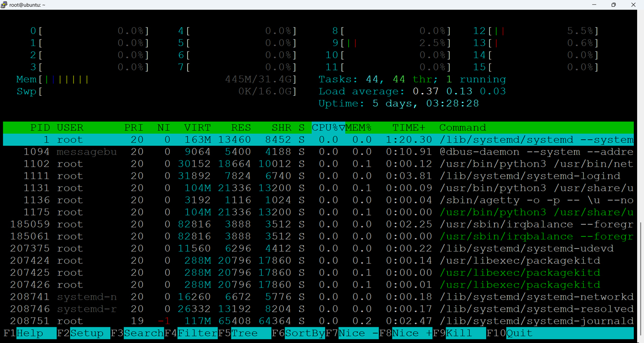Viewport: 644px width, 343px height.
Task: Activate F3Search to find a process
Action: pyautogui.click(x=138, y=333)
